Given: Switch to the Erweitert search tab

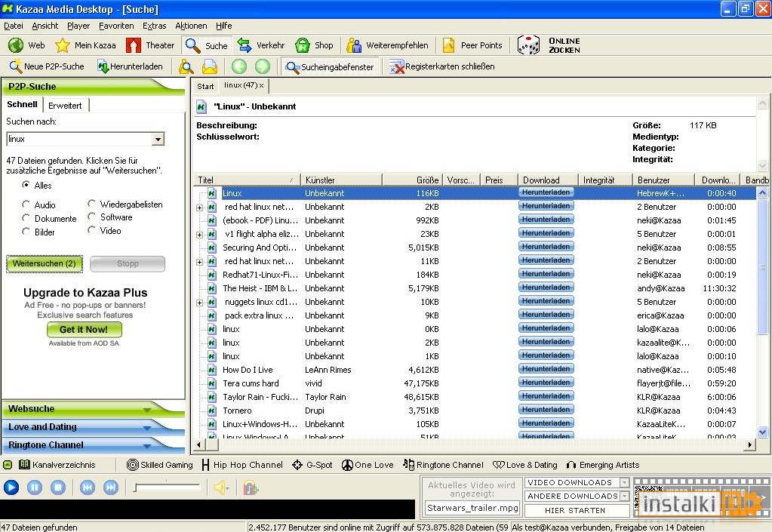Looking at the screenshot, I should coord(66,105).
